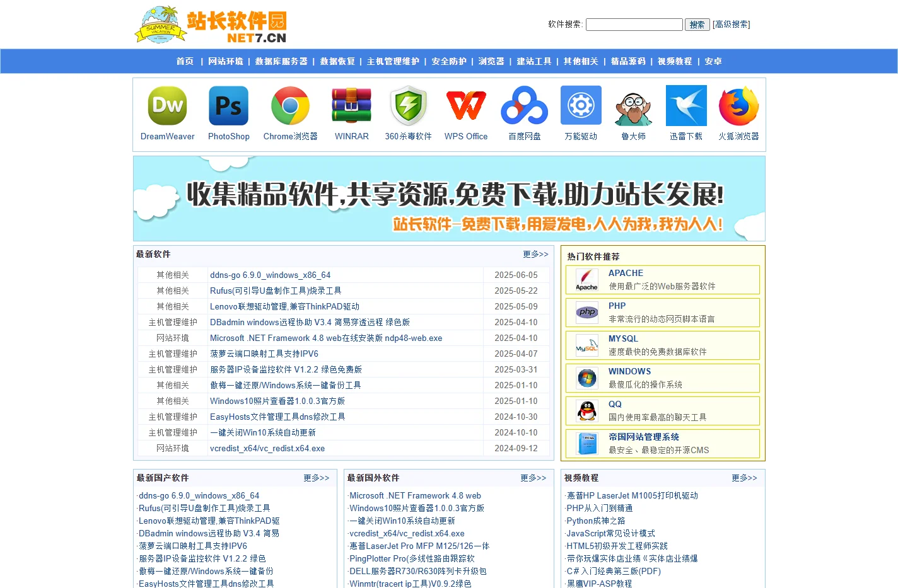Open 惠普HP LaserJet M1005打印机驱动 link
Image resolution: width=898 pixels, height=588 pixels.
tap(633, 495)
